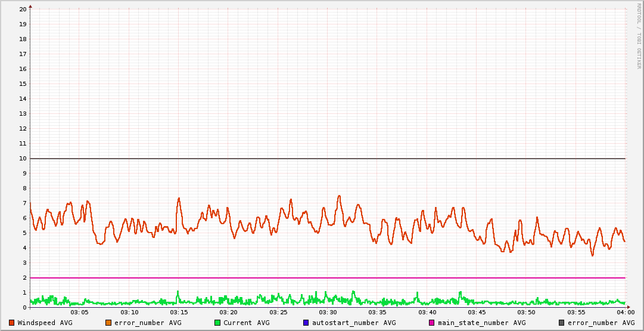The height and width of the screenshot is (331, 644).
Task: Click the RRDTOOL / TOBI OETIKER watermark
Action: click(639, 36)
